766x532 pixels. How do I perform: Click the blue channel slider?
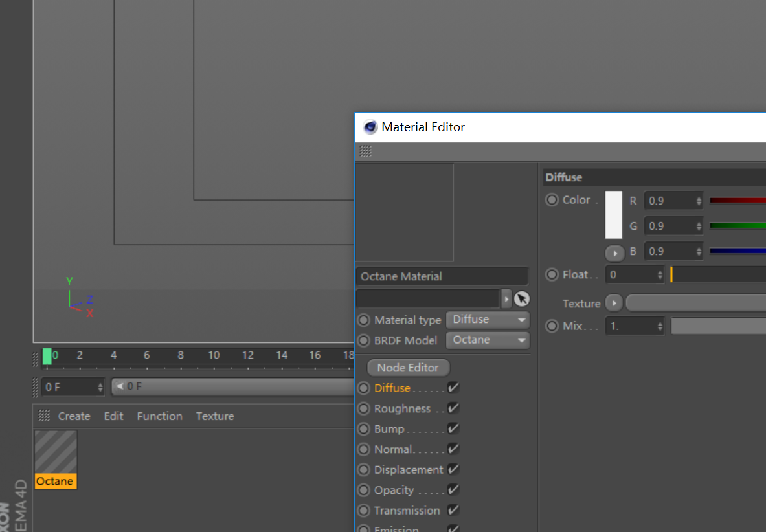click(x=738, y=251)
